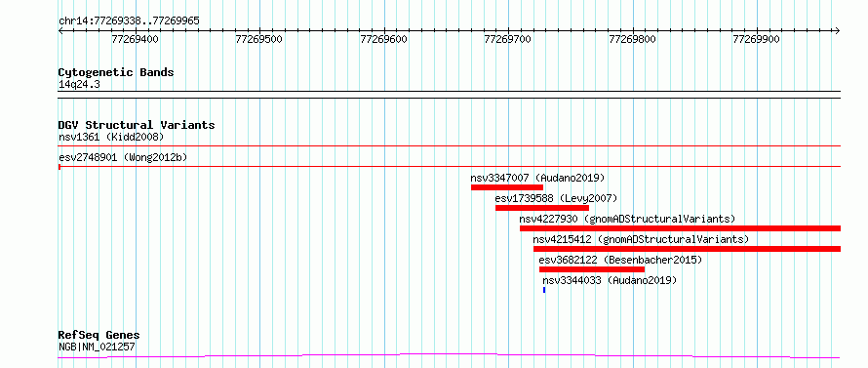
Task: Open the DGV Structural Variants track title
Action: (x=137, y=125)
